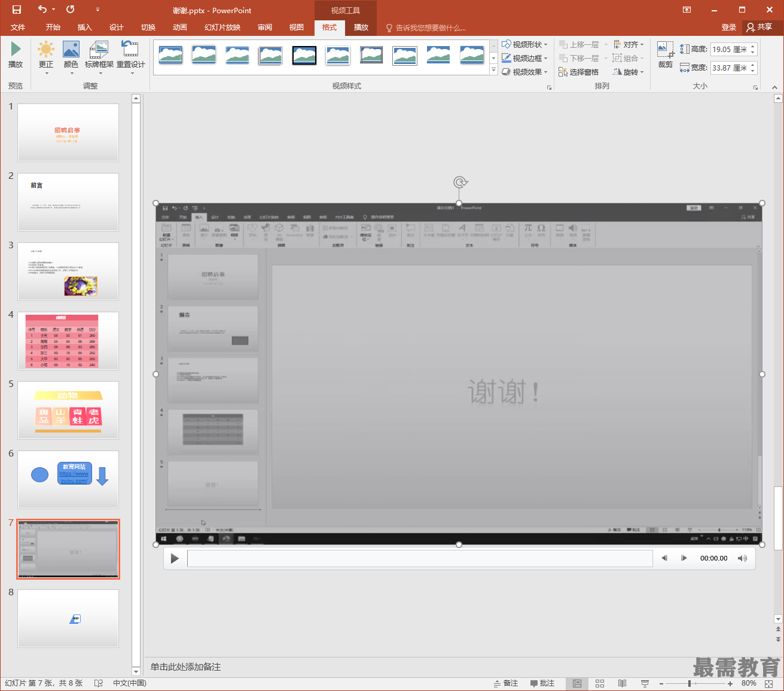Select slide 4 thumbnail with the table
This screenshot has height=691, width=784.
[x=68, y=340]
